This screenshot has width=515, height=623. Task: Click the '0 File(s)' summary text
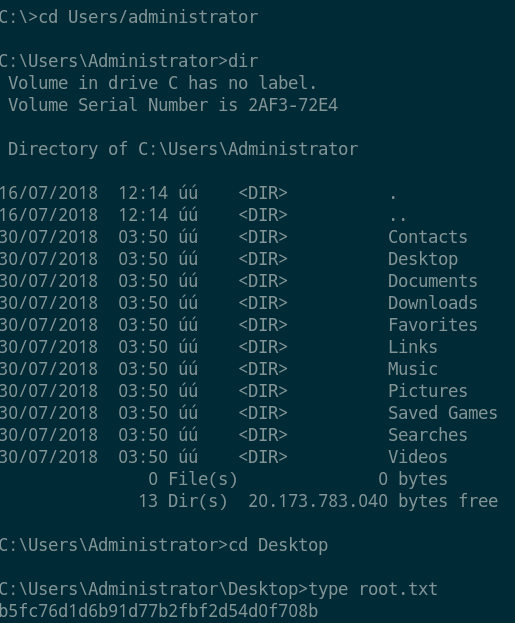pyautogui.click(x=193, y=479)
